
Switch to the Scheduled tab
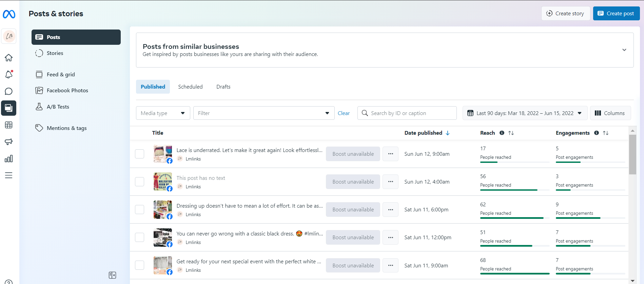(190, 87)
